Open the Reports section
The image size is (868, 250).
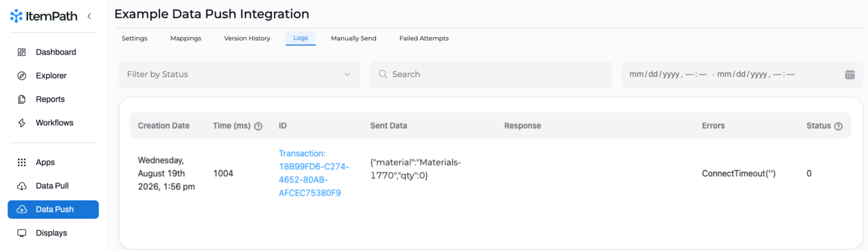coord(53,99)
